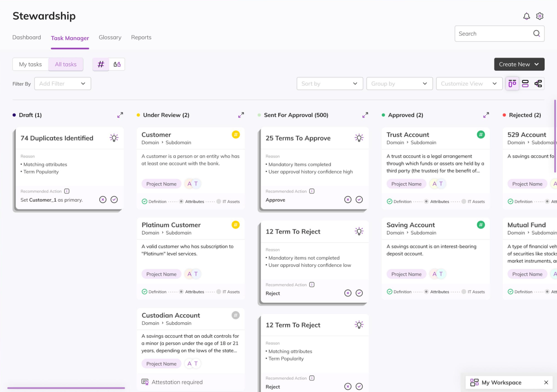Screen dimensions: 557x392
Task: Switch to list rows view icon
Action: (x=525, y=83)
